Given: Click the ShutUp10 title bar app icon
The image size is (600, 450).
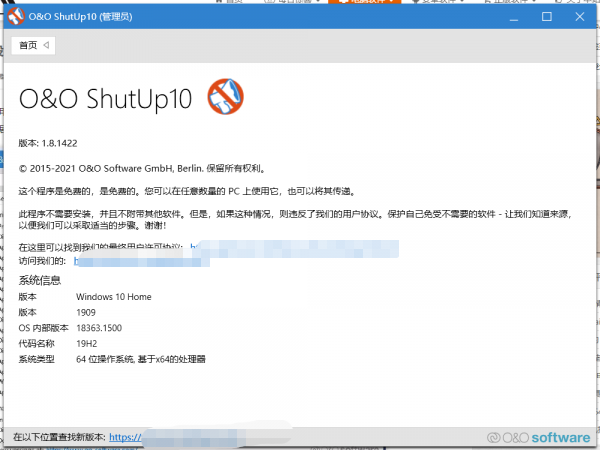Looking at the screenshot, I should pyautogui.click(x=16, y=16).
